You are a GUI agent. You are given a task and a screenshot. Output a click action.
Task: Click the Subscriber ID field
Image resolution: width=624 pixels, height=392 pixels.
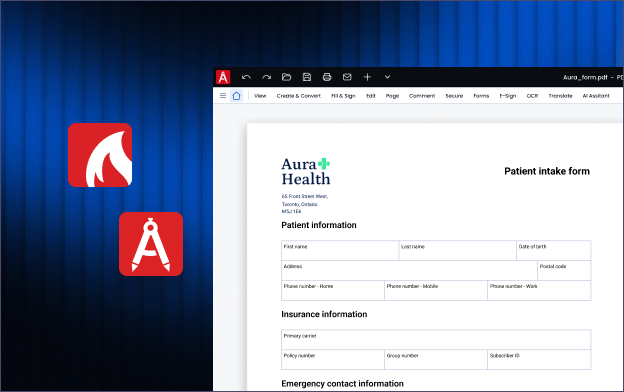coord(539,359)
